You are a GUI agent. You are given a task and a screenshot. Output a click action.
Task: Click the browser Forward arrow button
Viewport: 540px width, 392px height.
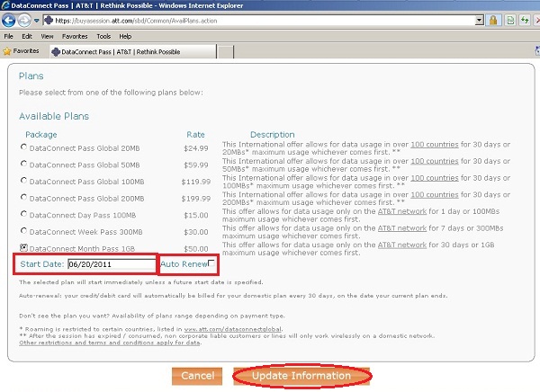[24, 21]
